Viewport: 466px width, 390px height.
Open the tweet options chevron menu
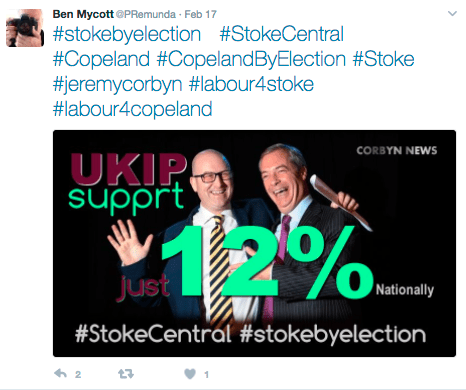452,14
